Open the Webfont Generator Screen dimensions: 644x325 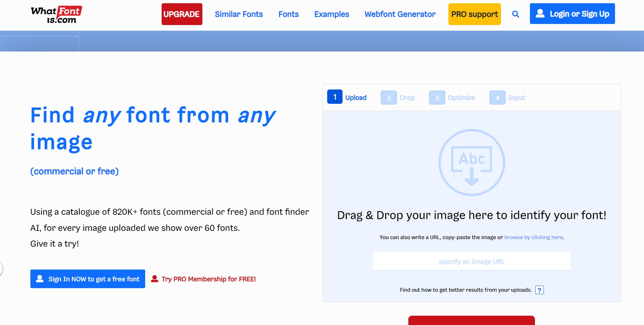click(x=399, y=14)
